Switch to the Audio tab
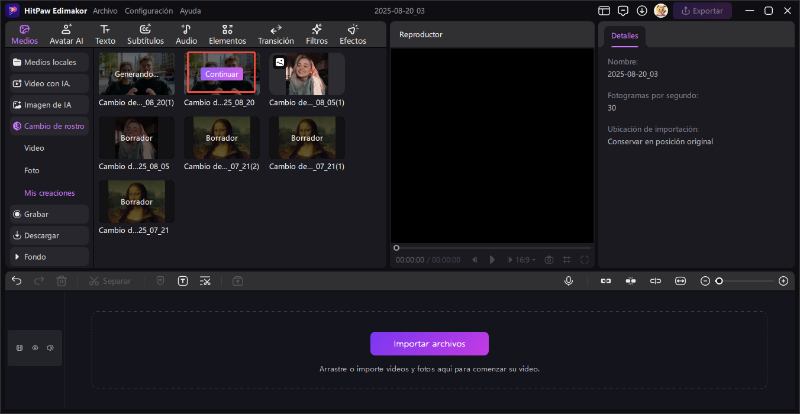 pos(186,35)
